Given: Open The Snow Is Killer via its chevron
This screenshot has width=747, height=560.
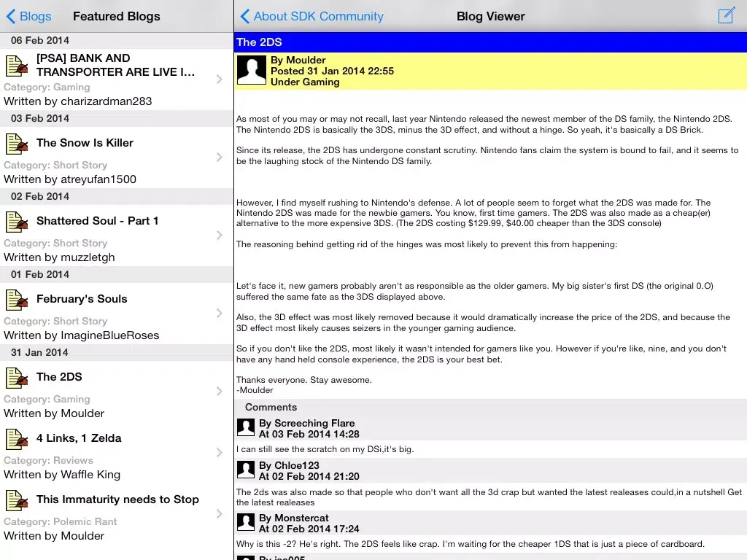Looking at the screenshot, I should 219,157.
